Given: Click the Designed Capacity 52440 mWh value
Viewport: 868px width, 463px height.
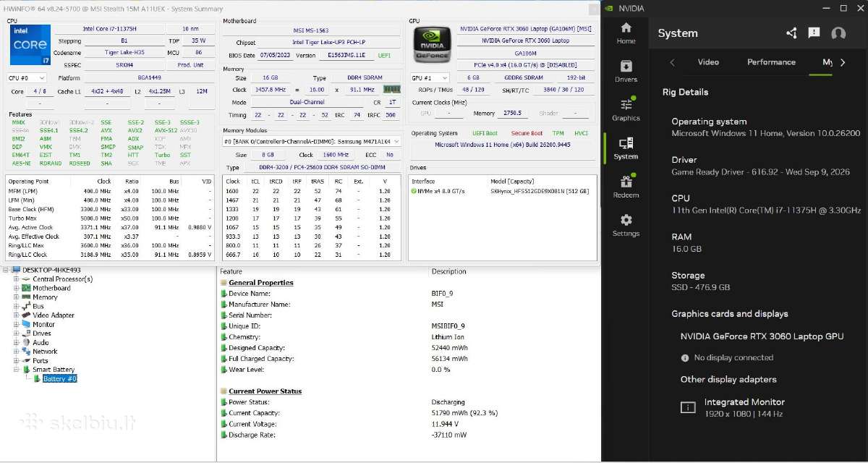Looking at the screenshot, I should tap(449, 347).
